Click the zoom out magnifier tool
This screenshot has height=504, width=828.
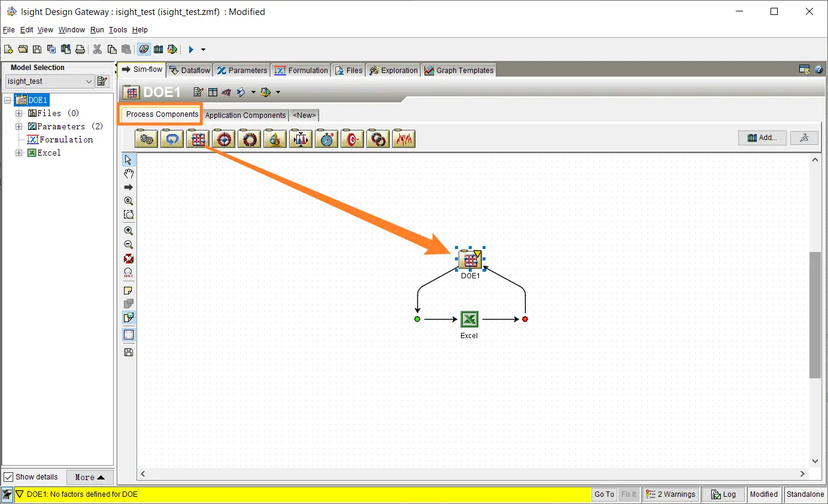pyautogui.click(x=129, y=244)
